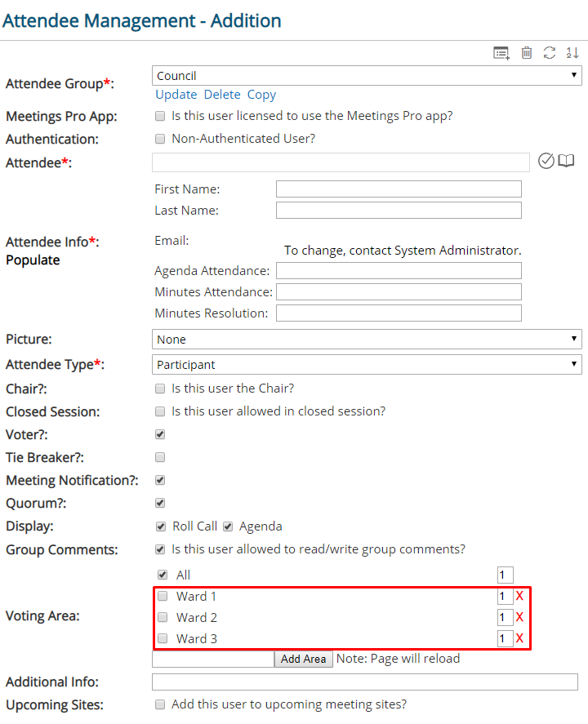The image size is (588, 724).
Task: Click the Add Area button
Action: [304, 659]
